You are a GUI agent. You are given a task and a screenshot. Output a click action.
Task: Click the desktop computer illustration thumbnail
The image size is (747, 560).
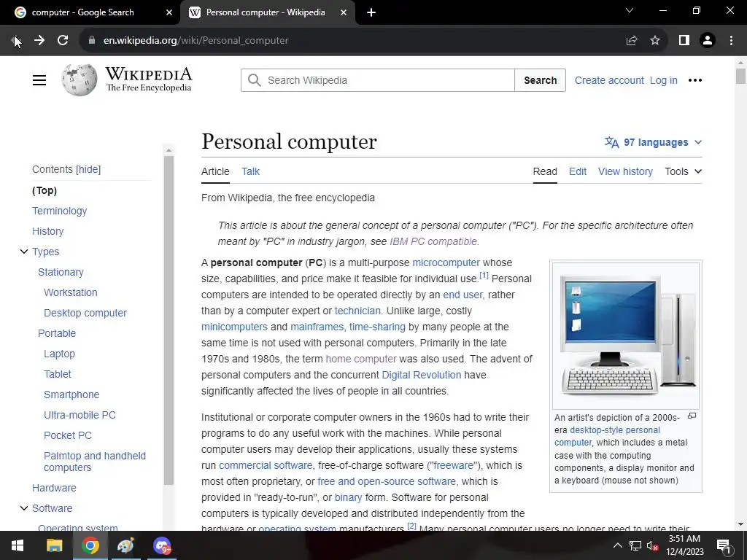(x=625, y=335)
